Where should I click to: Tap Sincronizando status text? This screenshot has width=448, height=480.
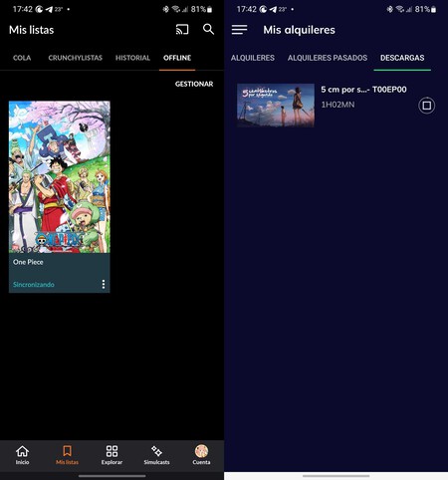point(34,285)
